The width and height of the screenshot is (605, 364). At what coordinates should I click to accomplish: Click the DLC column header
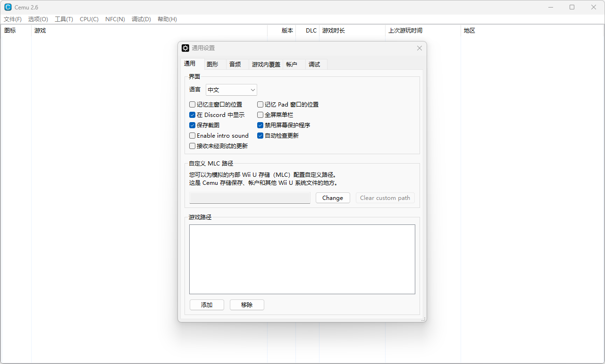tap(308, 31)
